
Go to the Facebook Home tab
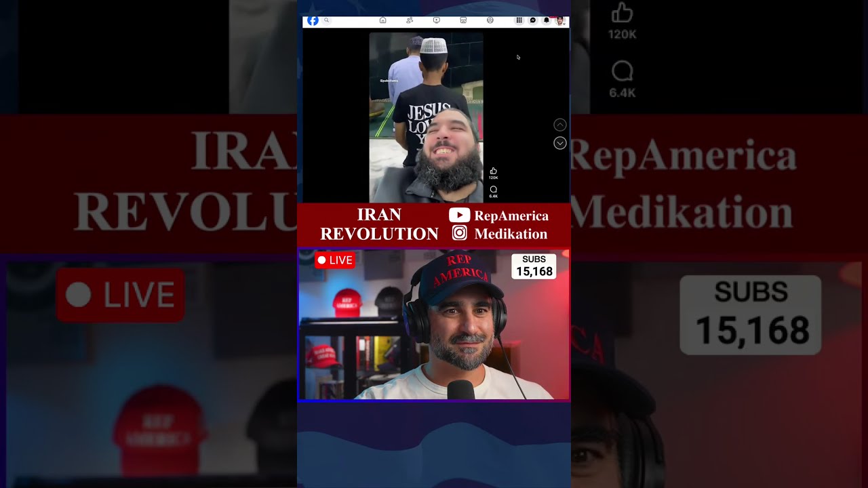click(382, 20)
